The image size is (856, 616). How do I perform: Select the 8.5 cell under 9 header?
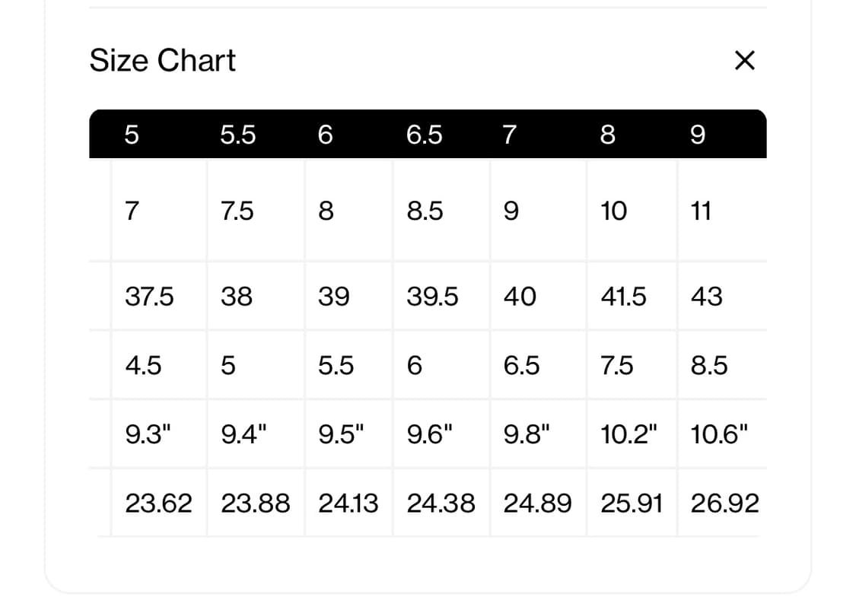(709, 366)
